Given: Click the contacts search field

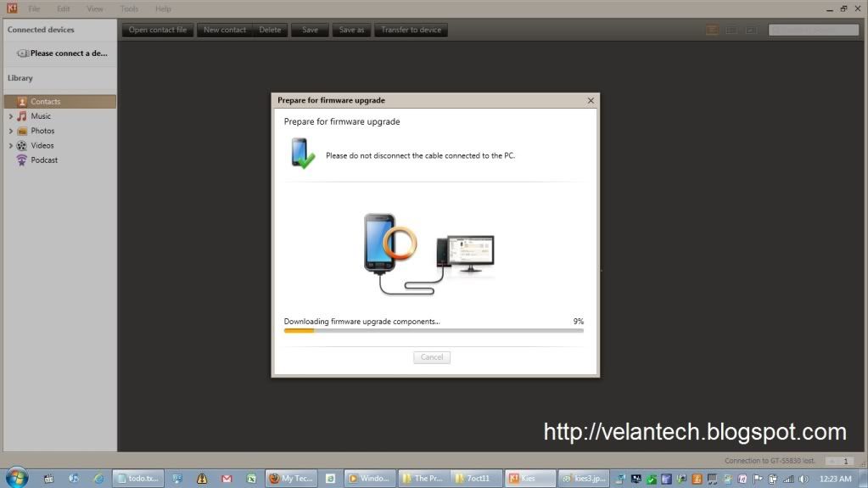Looking at the screenshot, I should click(814, 30).
